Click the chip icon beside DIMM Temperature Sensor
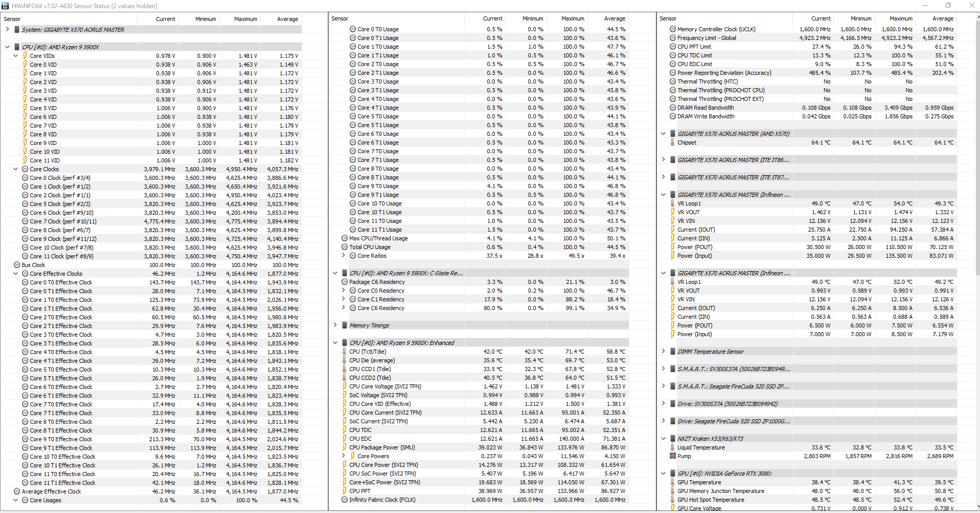 pos(673,352)
